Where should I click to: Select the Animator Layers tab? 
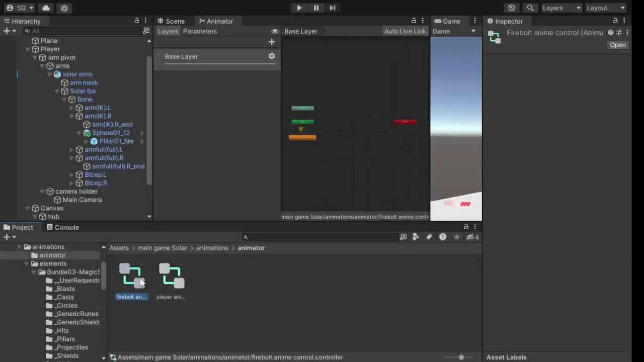point(168,31)
